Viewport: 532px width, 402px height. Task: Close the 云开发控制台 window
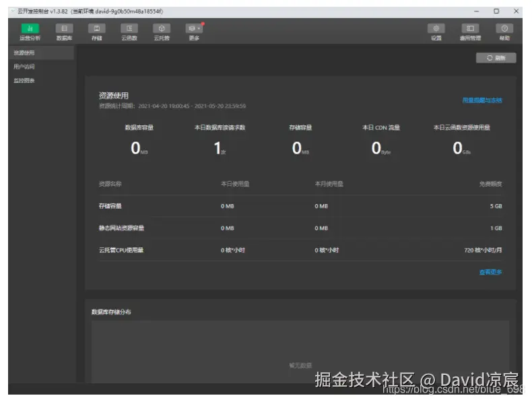coord(516,11)
